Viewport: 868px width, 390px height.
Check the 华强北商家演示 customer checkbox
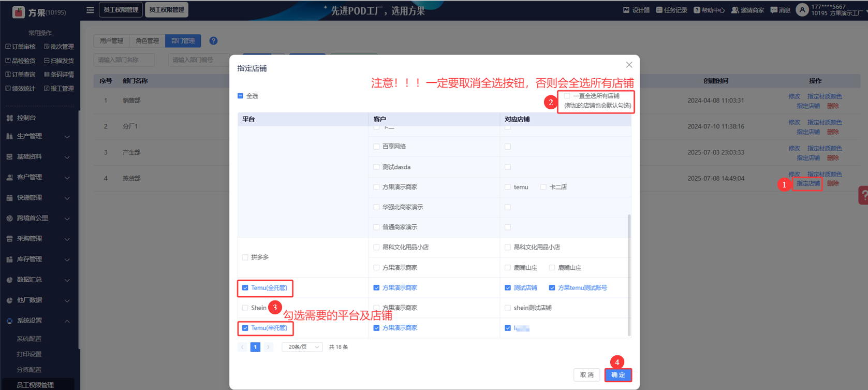click(x=376, y=207)
